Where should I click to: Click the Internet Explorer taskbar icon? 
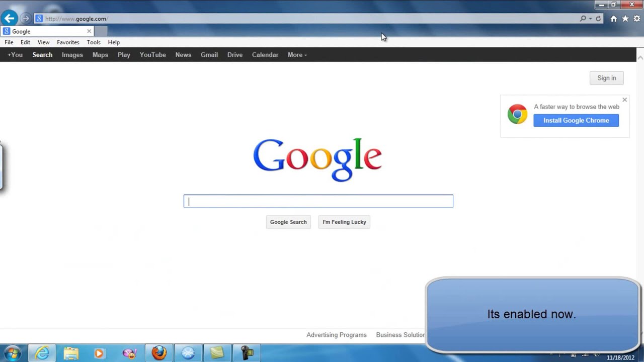point(42,353)
